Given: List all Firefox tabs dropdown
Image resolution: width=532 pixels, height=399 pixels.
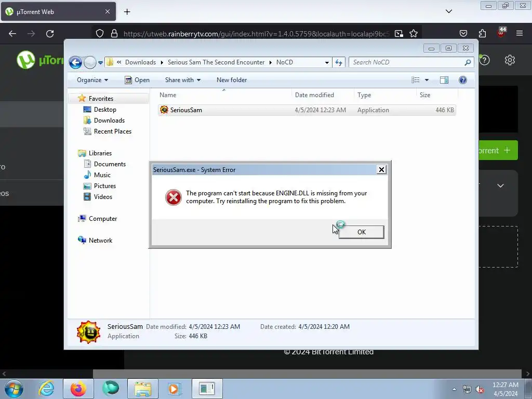Looking at the screenshot, I should pos(448,11).
